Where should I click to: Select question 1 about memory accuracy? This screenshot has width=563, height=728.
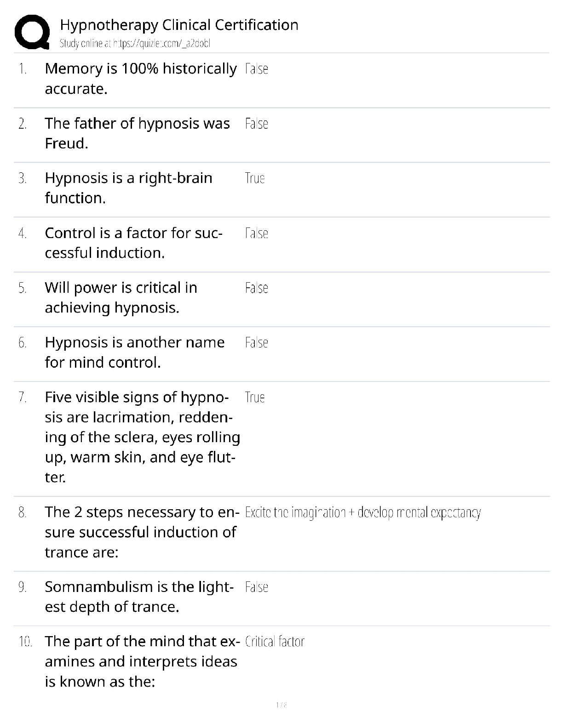pos(140,79)
